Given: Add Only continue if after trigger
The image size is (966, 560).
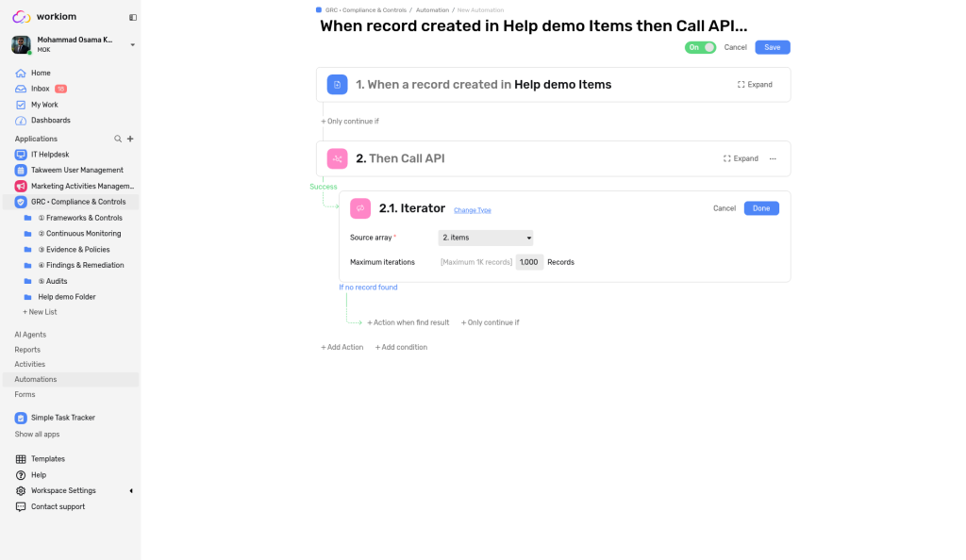Looking at the screenshot, I should pyautogui.click(x=350, y=122).
